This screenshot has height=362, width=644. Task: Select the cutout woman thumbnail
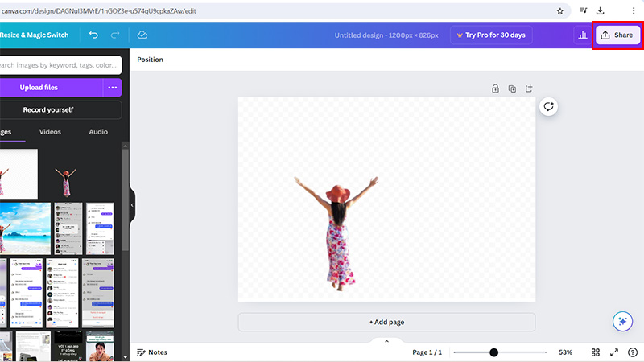(x=66, y=181)
